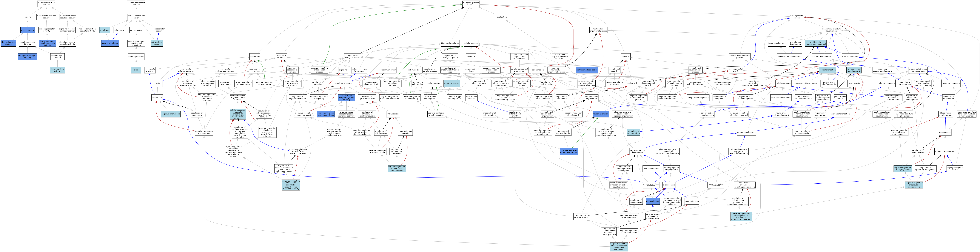The image size is (980, 252).
Task: Select the locomotion node
Action: click(255, 56)
